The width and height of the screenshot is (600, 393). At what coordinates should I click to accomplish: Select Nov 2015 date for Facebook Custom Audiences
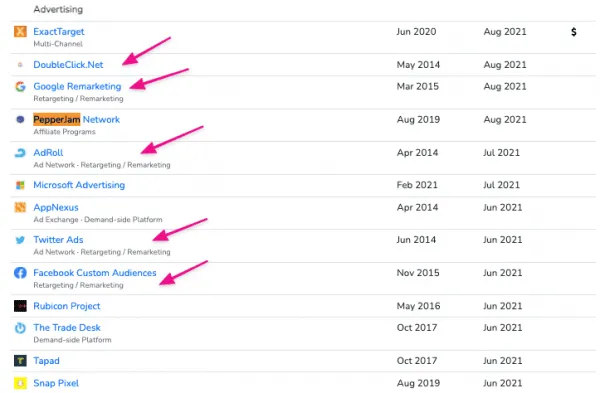(x=418, y=273)
